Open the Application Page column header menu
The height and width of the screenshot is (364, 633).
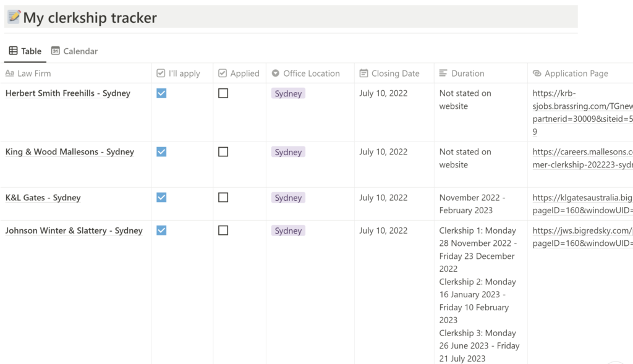580,73
